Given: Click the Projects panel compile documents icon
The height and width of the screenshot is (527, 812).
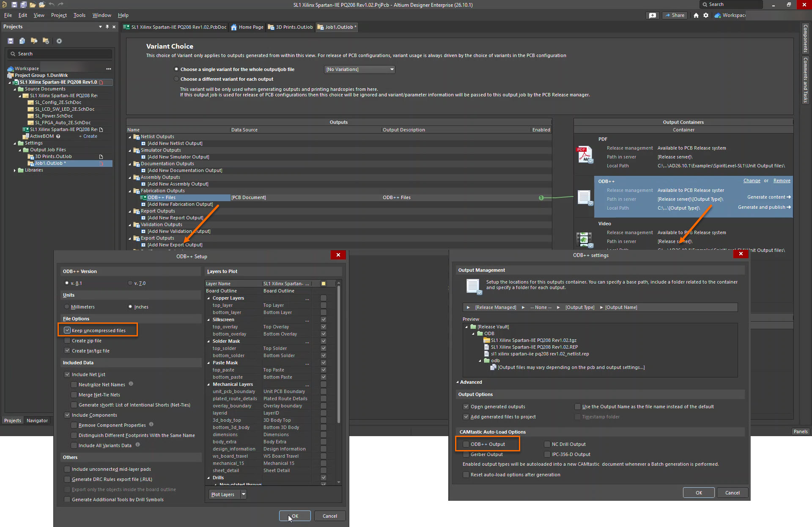Looking at the screenshot, I should (22, 41).
